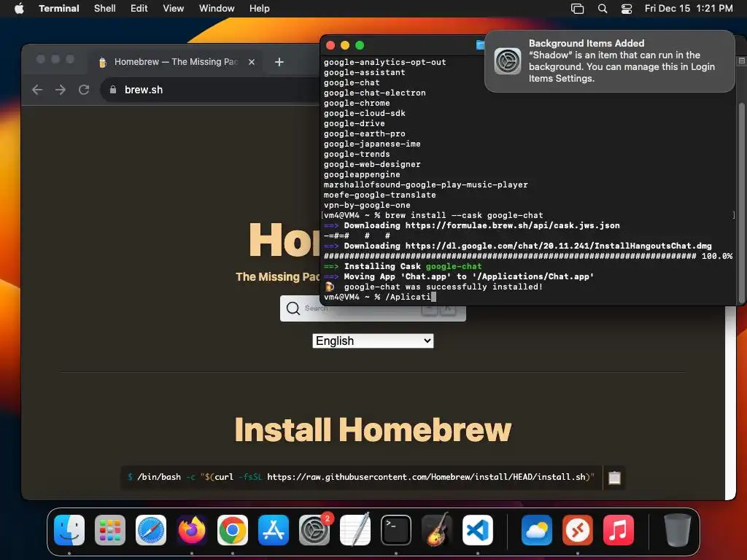
Task: Open the Shell menu
Action: point(105,8)
